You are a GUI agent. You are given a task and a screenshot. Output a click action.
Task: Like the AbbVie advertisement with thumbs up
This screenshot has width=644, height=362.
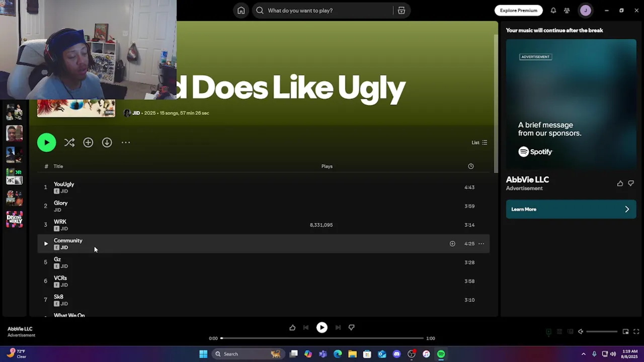[620, 184]
